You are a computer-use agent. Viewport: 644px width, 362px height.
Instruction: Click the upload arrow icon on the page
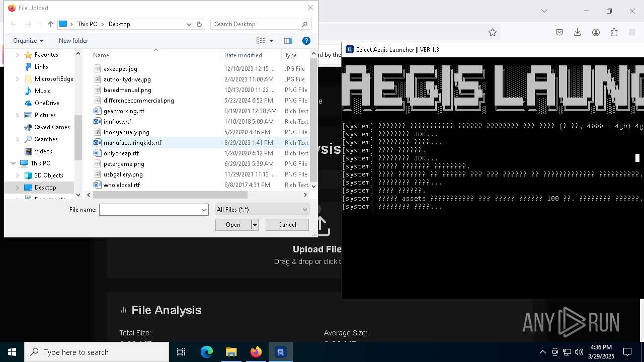point(322,226)
